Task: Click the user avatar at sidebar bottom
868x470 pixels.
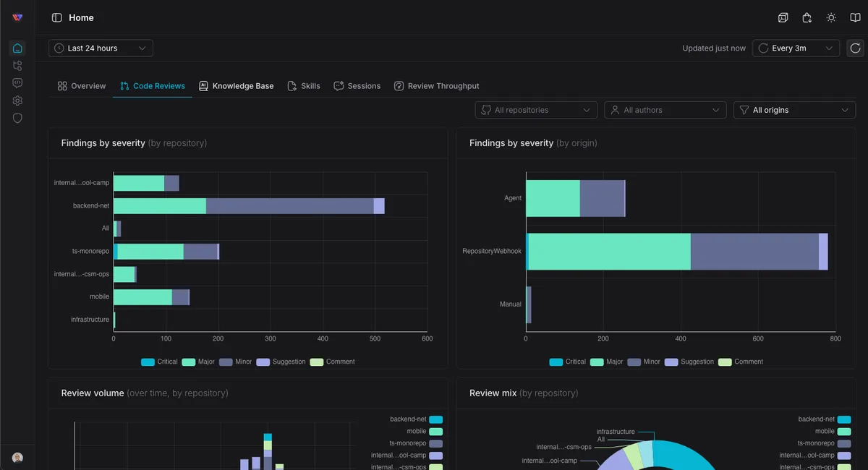Action: pyautogui.click(x=17, y=458)
